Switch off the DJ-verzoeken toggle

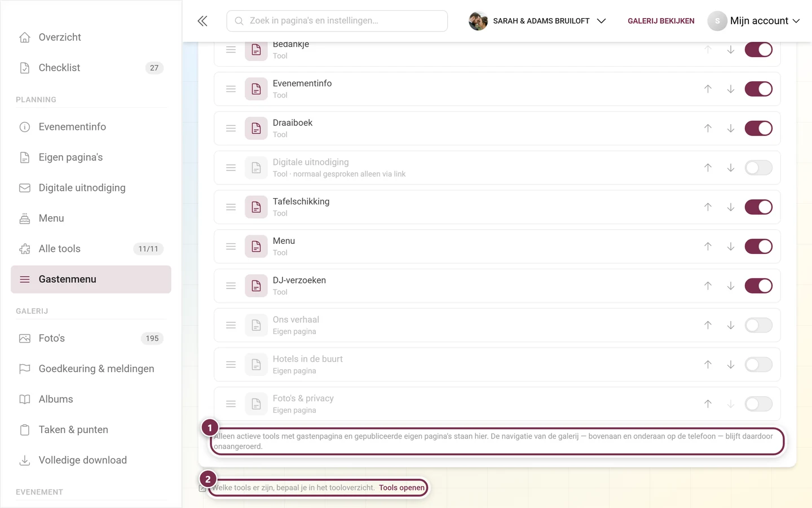point(758,286)
